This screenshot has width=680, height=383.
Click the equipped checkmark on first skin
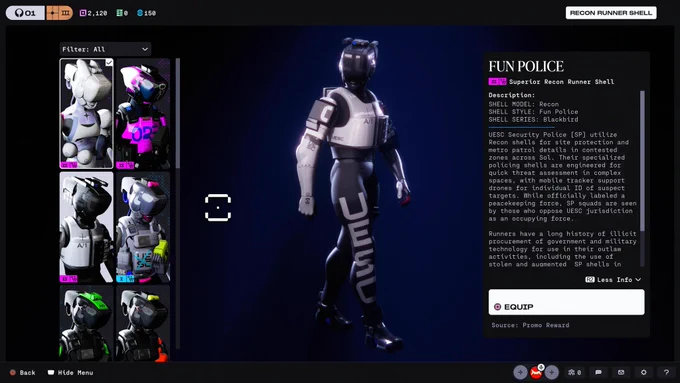(109, 62)
